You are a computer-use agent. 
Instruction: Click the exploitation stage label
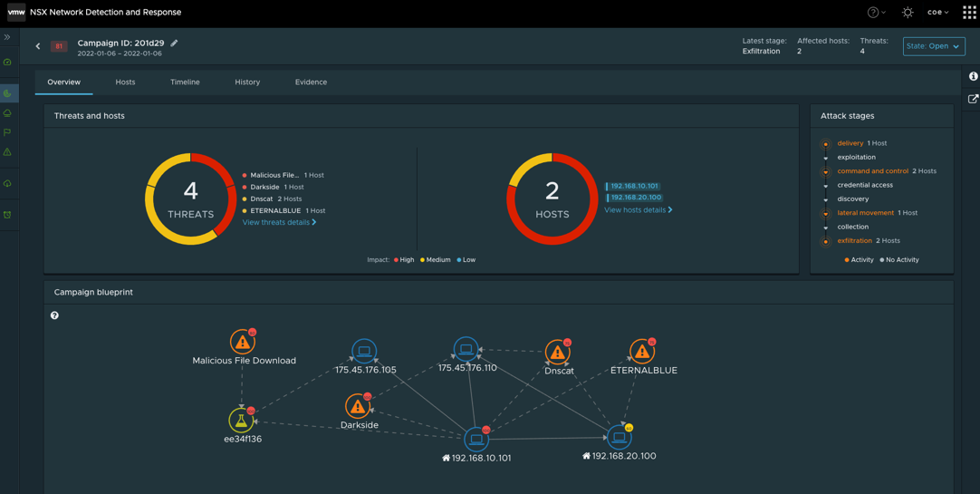pos(856,157)
